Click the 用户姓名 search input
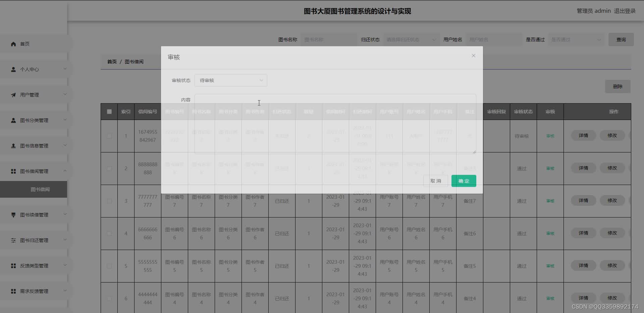644x313 pixels. pyautogui.click(x=494, y=40)
